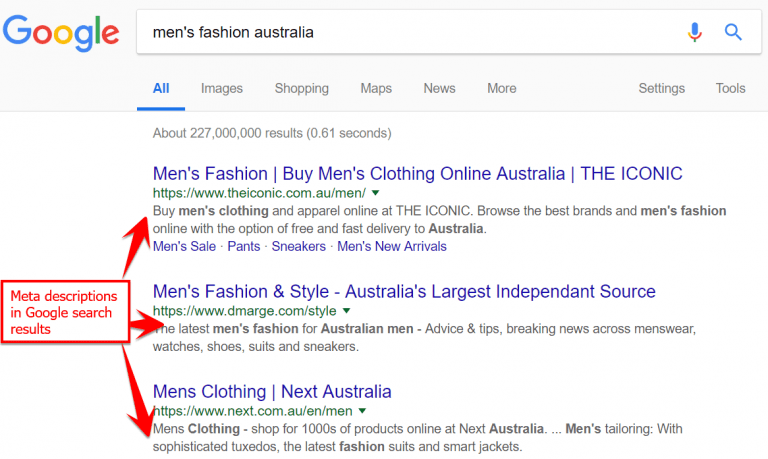Image resolution: width=768 pixels, height=459 pixels.
Task: Visit the Men's New Arrivals sitelink
Action: tap(392, 246)
